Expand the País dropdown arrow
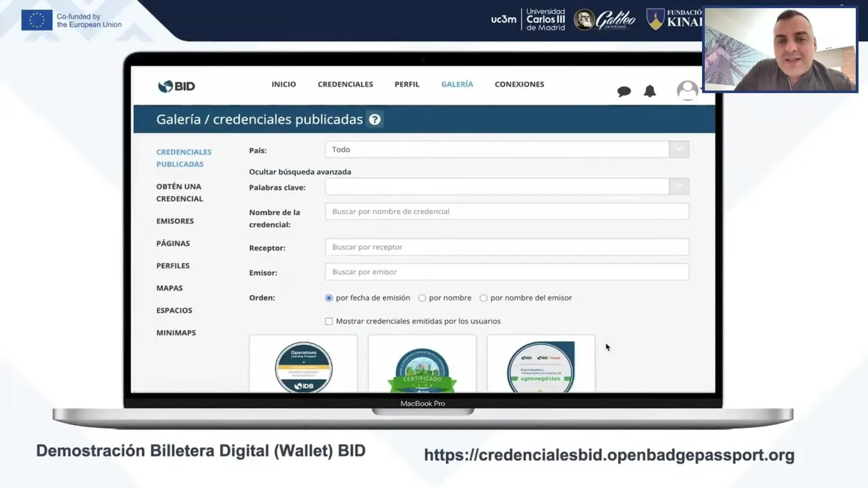Viewport: 868px width, 488px height. 679,150
